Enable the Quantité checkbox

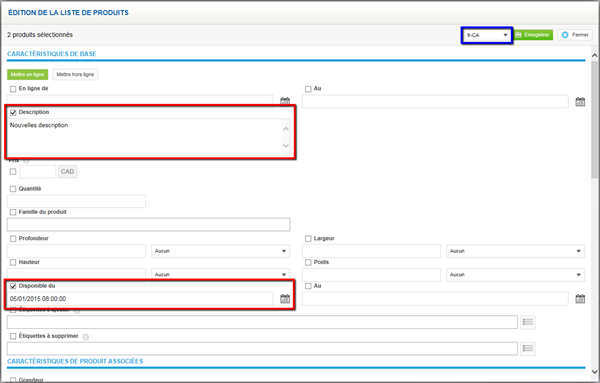(x=13, y=189)
